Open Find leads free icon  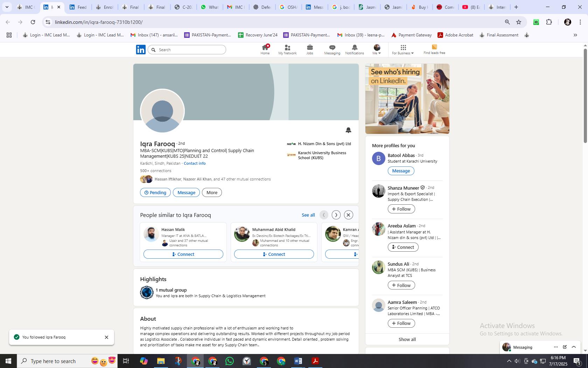pos(434,49)
